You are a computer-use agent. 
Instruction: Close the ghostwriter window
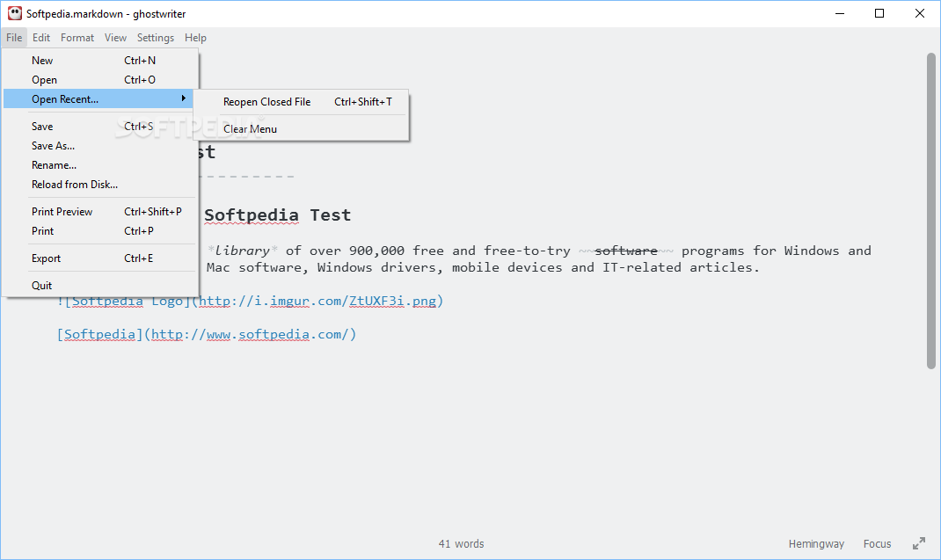(919, 13)
